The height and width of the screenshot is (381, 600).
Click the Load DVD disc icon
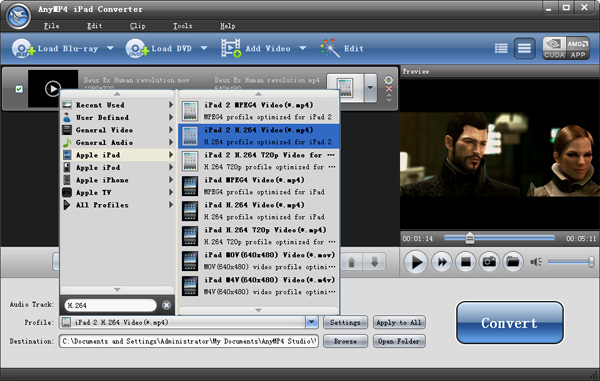click(x=137, y=49)
